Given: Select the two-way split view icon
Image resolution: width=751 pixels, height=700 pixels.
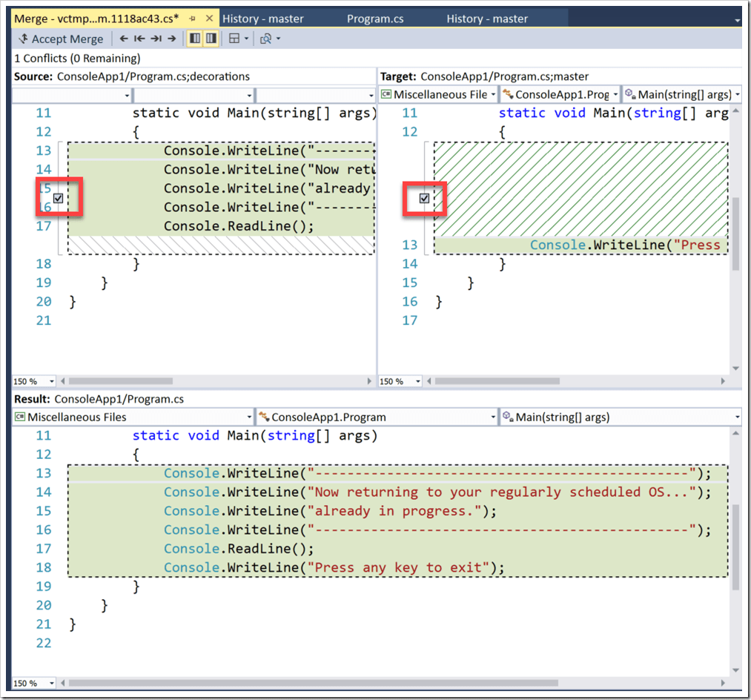Looking at the screenshot, I should [x=195, y=39].
